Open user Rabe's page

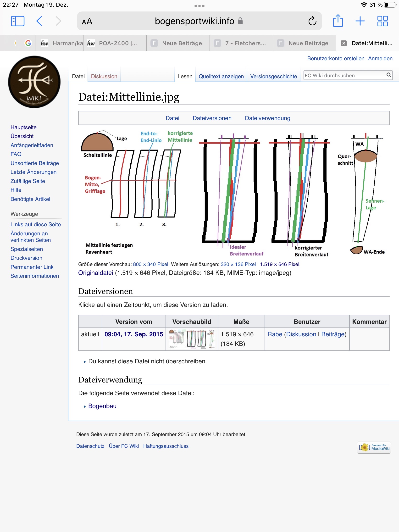[x=275, y=334]
